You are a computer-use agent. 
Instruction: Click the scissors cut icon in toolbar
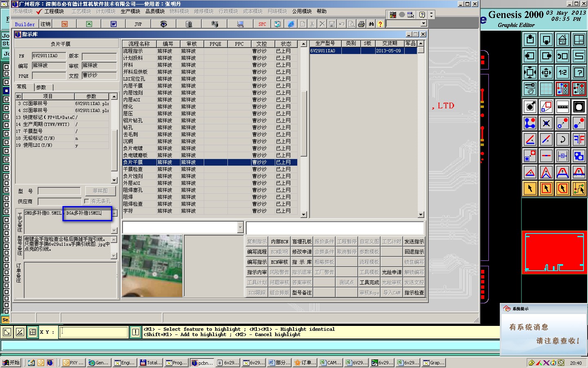312,24
